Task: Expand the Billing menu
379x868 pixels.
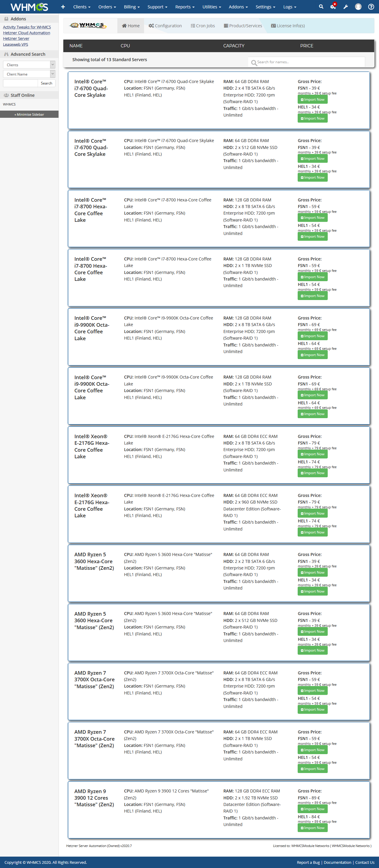Action: 132,7
